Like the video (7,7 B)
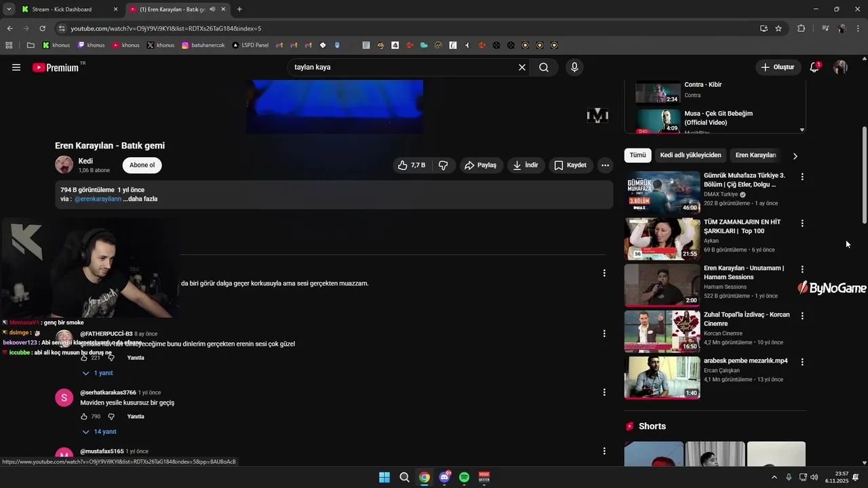Viewport: 868px width, 488px height. point(412,165)
